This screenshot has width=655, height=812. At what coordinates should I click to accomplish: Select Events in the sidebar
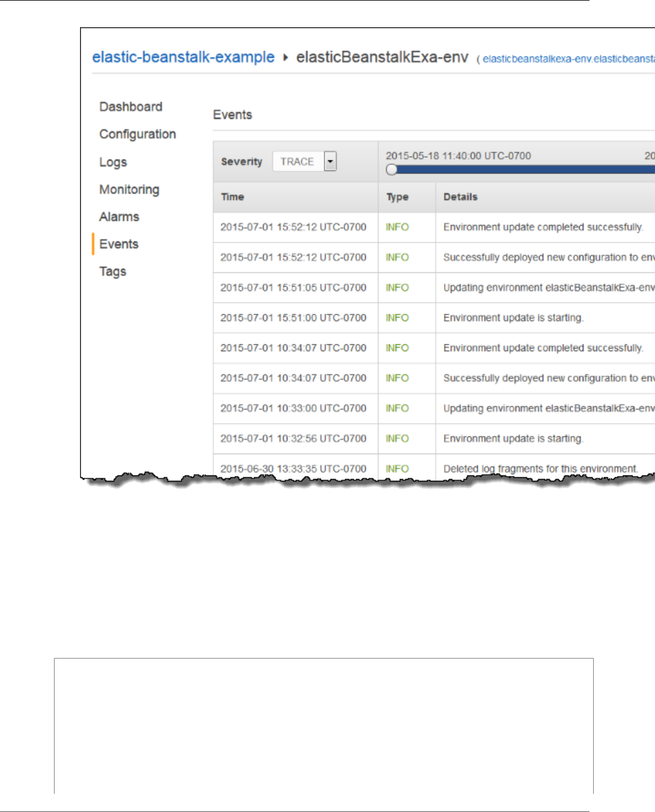(119, 244)
